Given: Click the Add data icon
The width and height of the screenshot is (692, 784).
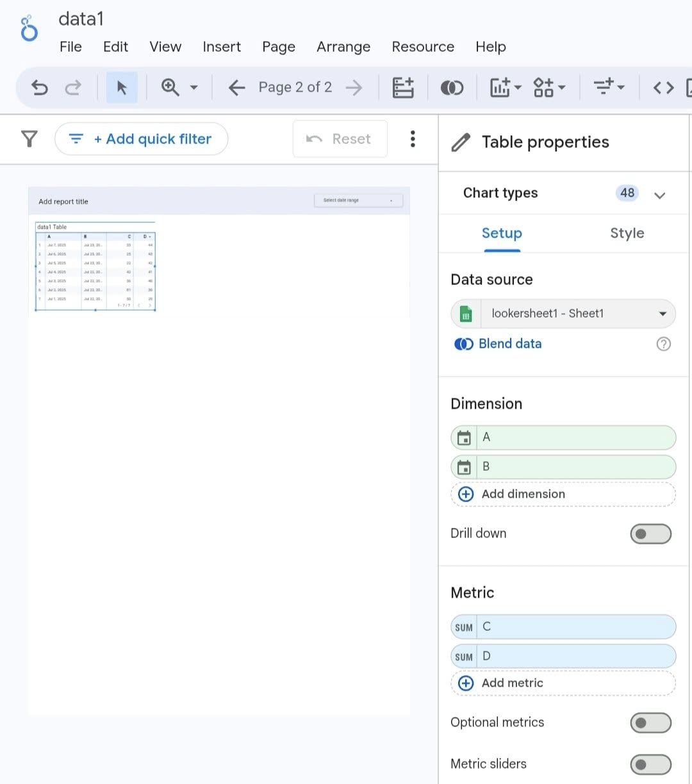Looking at the screenshot, I should pyautogui.click(x=403, y=88).
